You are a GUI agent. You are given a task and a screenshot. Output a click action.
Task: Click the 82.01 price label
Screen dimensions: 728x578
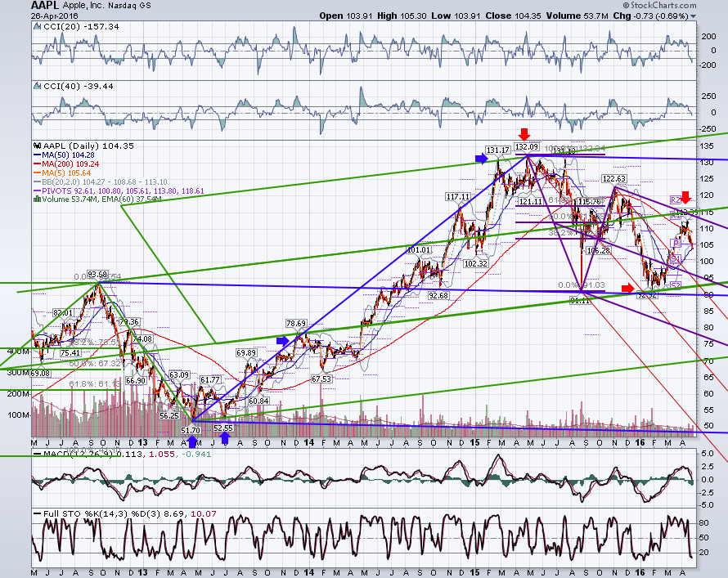(x=63, y=312)
